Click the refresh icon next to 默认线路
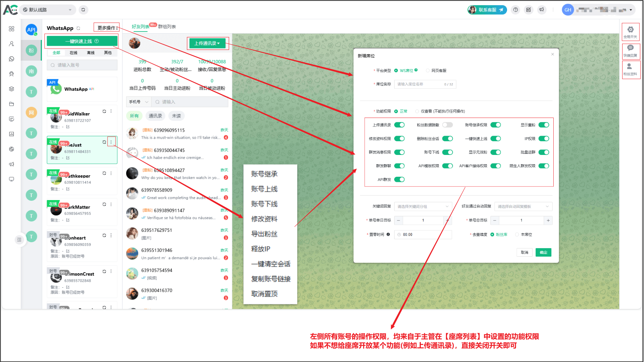Image resolution: width=644 pixels, height=362 pixels. [x=83, y=10]
